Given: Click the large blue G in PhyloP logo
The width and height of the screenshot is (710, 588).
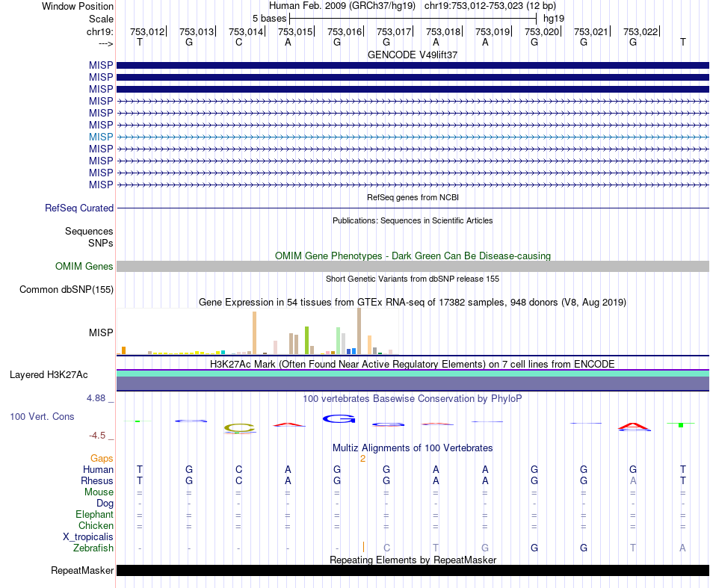Looking at the screenshot, I should (339, 418).
